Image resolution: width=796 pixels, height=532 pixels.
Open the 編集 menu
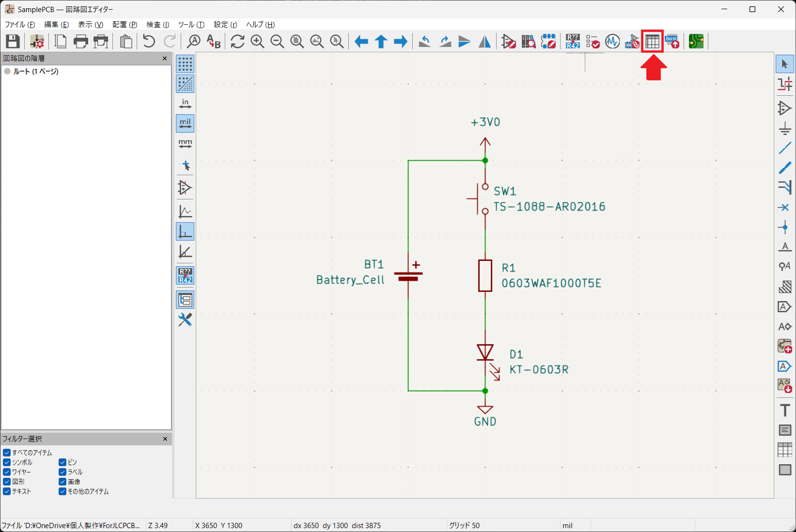(57, 25)
